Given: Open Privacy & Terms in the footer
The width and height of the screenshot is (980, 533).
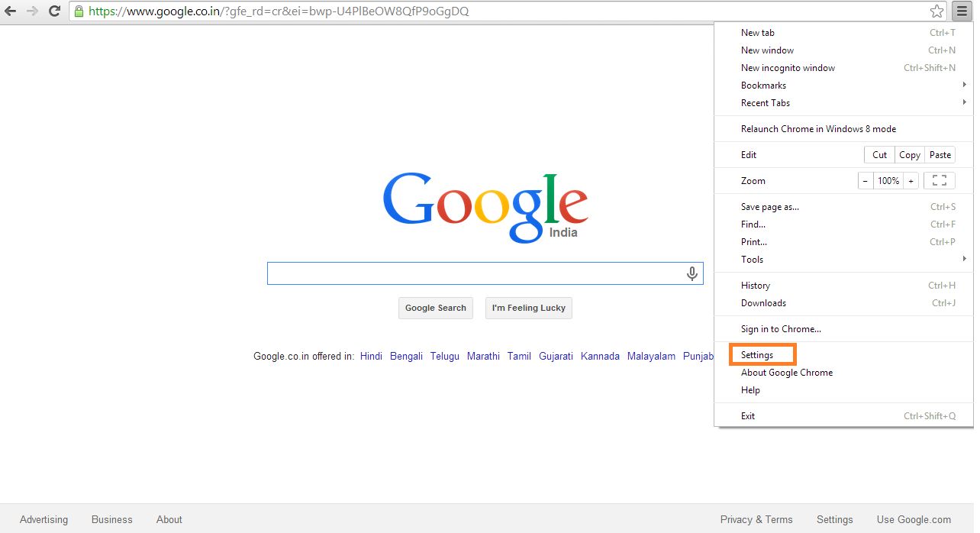Looking at the screenshot, I should pyautogui.click(x=756, y=519).
